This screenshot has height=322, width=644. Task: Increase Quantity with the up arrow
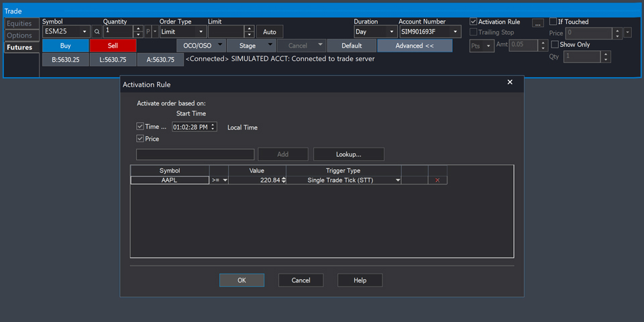click(139, 29)
